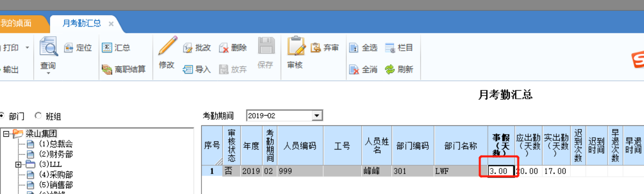Click the 全消 deselect all button

click(363, 69)
